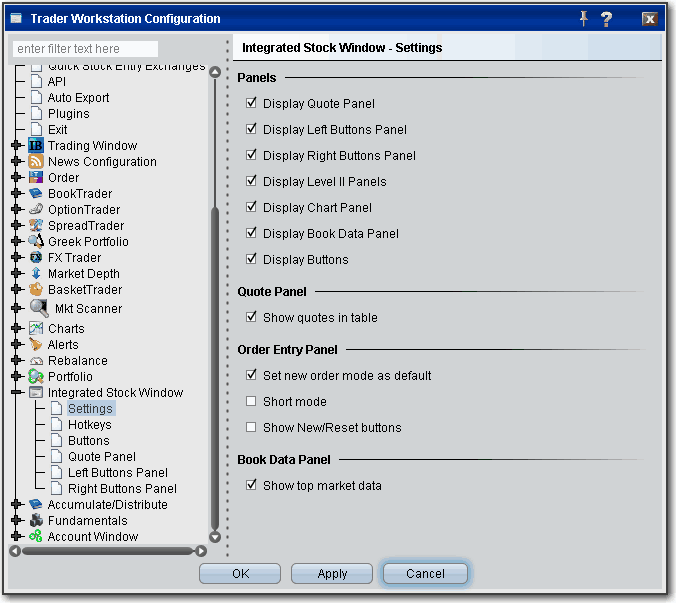Expand the Trading Window node
This screenshot has width=676, height=603.
tap(17, 145)
